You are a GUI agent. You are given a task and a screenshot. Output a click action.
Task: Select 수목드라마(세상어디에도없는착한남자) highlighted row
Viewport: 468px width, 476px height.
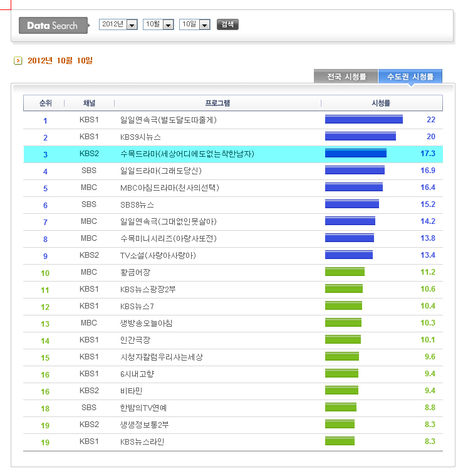(x=233, y=154)
